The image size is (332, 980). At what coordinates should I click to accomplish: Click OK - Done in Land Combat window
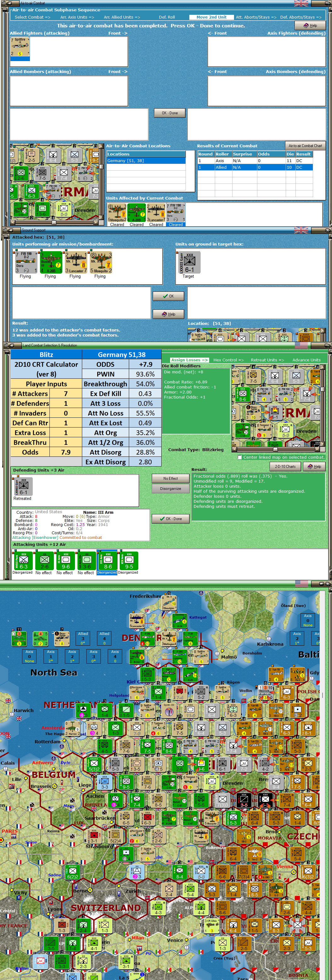pos(171,518)
